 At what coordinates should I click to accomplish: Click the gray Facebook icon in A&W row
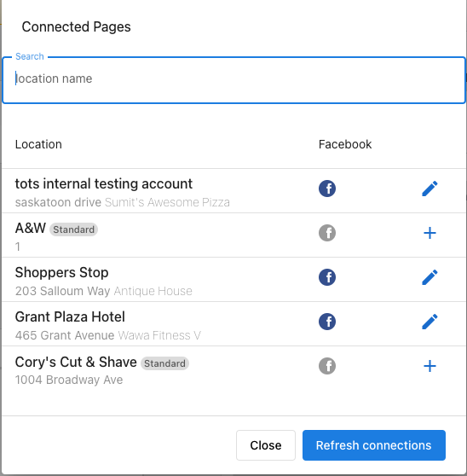coord(327,233)
